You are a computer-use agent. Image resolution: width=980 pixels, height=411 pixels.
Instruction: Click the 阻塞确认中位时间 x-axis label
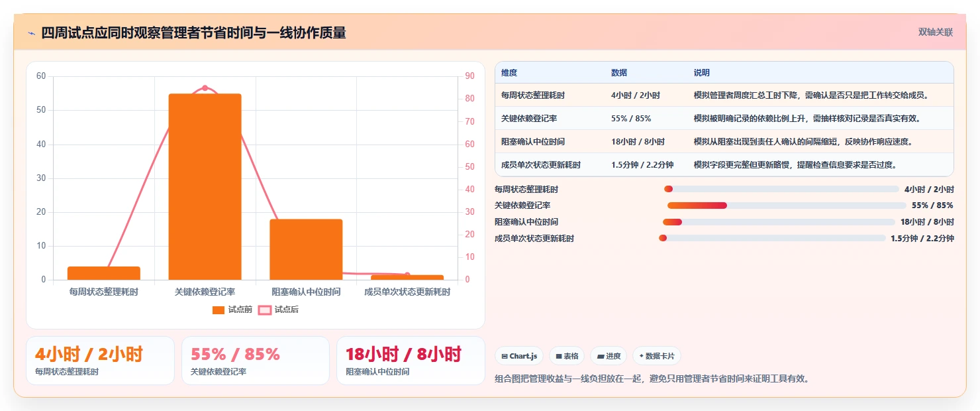306,292
